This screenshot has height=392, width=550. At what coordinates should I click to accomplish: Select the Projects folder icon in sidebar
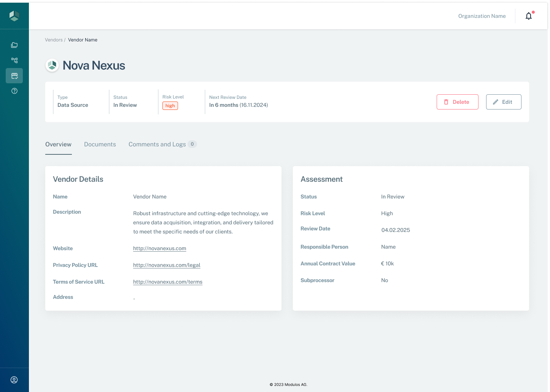click(14, 45)
